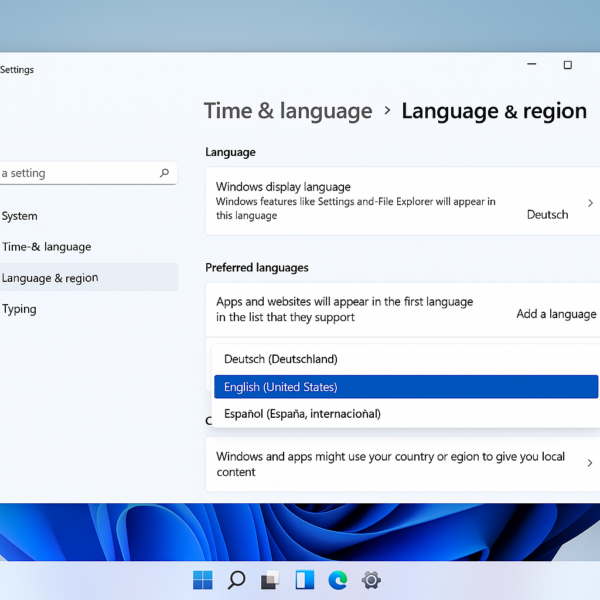Image resolution: width=600 pixels, height=600 pixels.
Task: Minimize the Settings window
Action: point(532,64)
